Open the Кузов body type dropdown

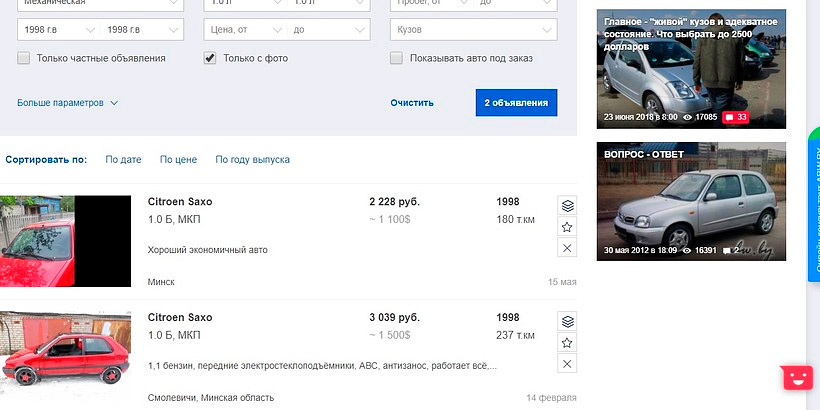click(472, 30)
